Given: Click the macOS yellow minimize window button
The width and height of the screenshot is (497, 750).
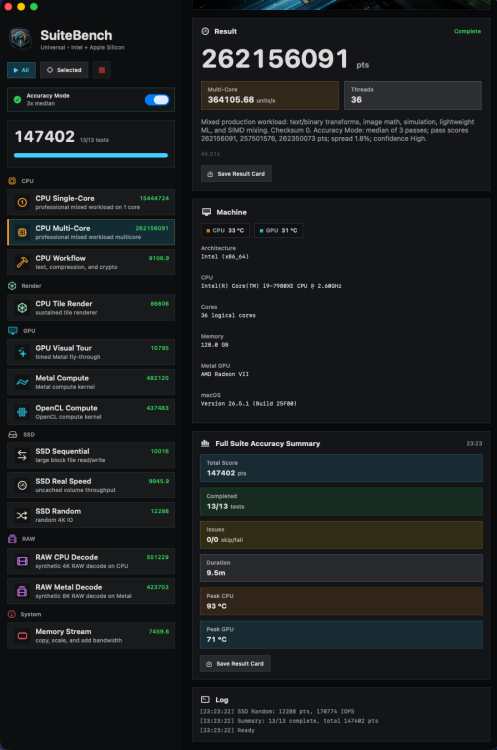Looking at the screenshot, I should coord(21,7).
